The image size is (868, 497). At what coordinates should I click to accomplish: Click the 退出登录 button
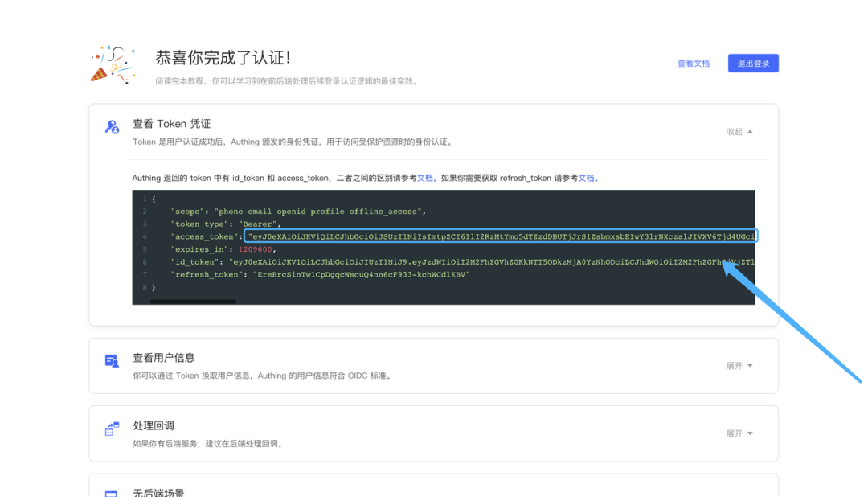click(x=753, y=64)
